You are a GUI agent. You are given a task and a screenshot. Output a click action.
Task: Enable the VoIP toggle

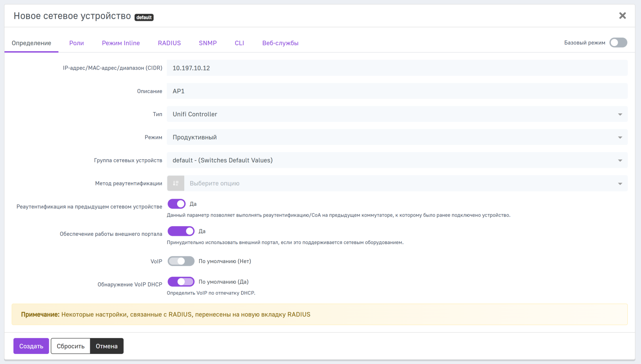(181, 261)
